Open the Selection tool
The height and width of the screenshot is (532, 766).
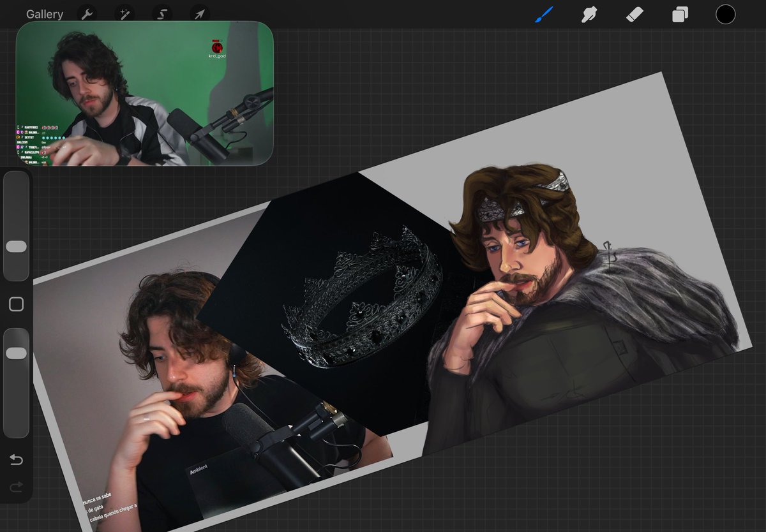[x=162, y=14]
